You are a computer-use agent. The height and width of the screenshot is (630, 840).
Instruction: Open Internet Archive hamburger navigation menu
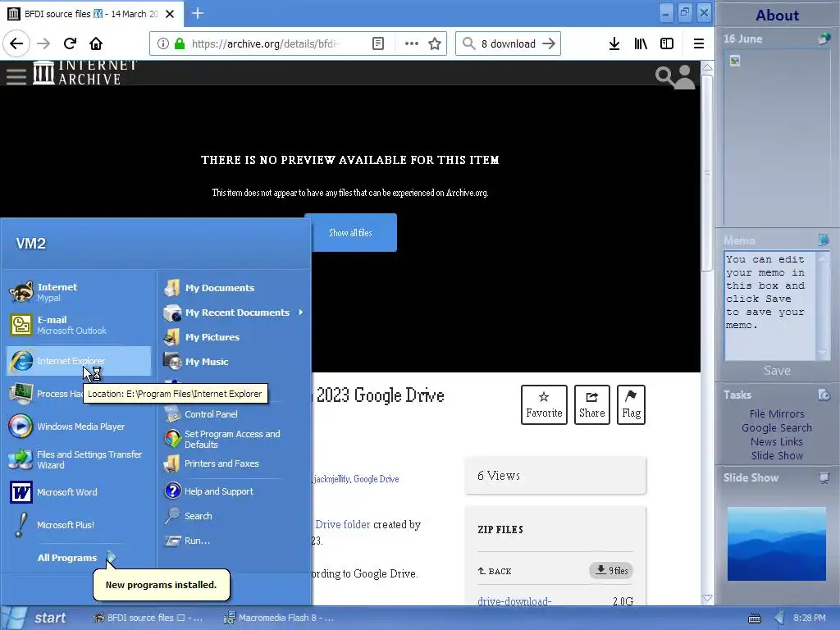(x=16, y=76)
